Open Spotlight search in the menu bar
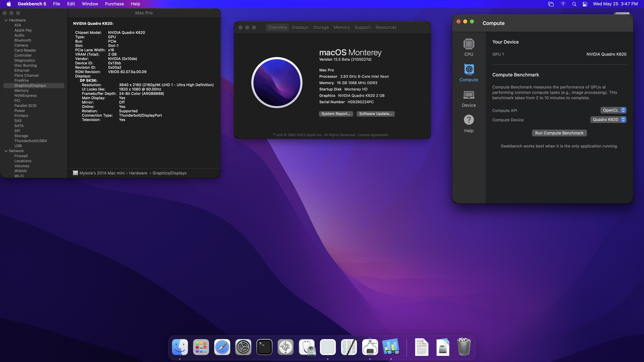Screen dimensions: 644x362 click(574, 4)
